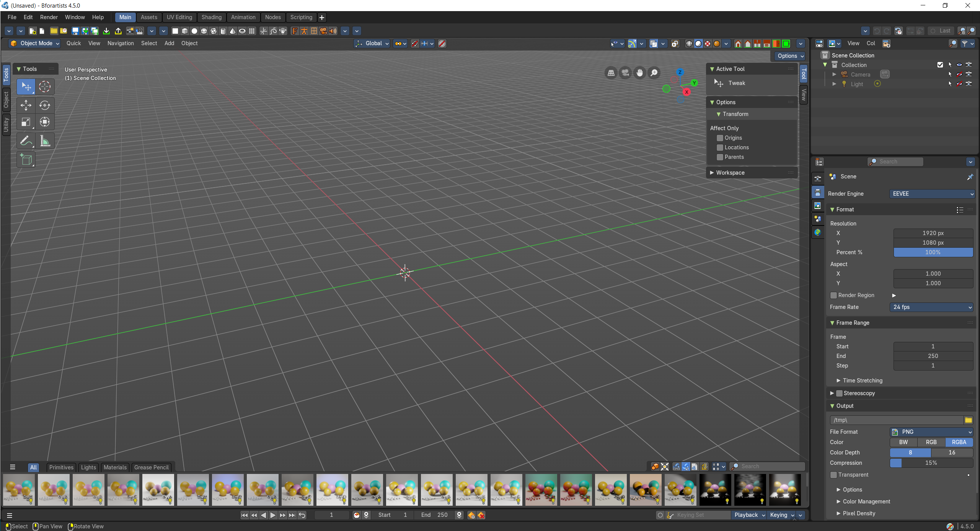Jump to first frame in timeline

click(x=244, y=515)
